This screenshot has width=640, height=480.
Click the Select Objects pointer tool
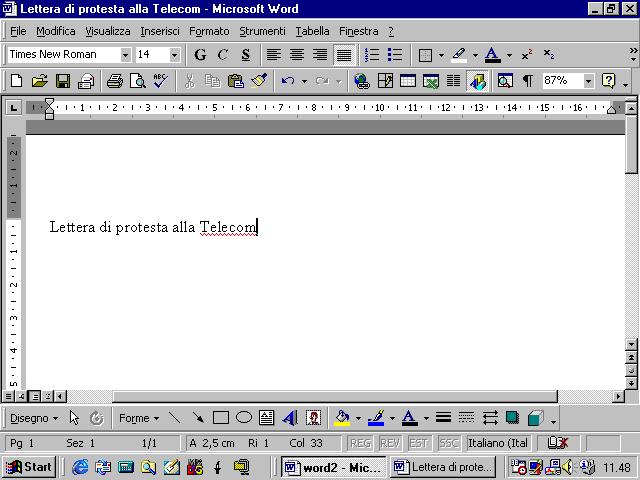pyautogui.click(x=74, y=418)
